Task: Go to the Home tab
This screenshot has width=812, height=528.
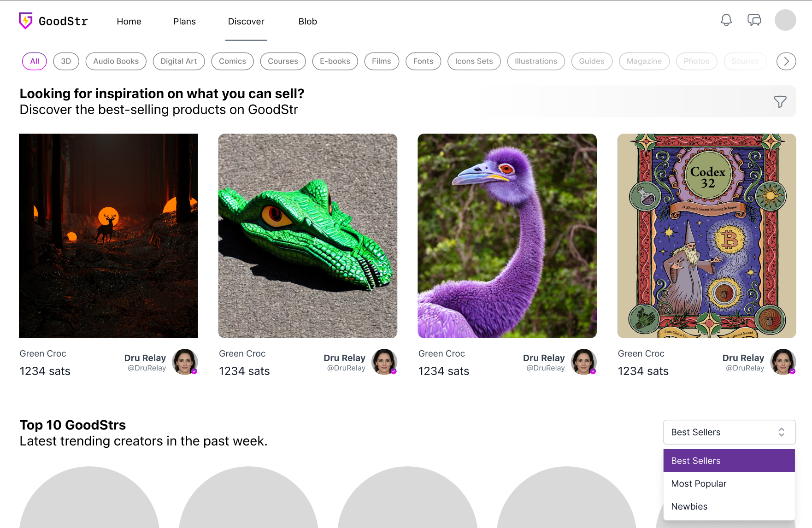Action: [x=129, y=22]
